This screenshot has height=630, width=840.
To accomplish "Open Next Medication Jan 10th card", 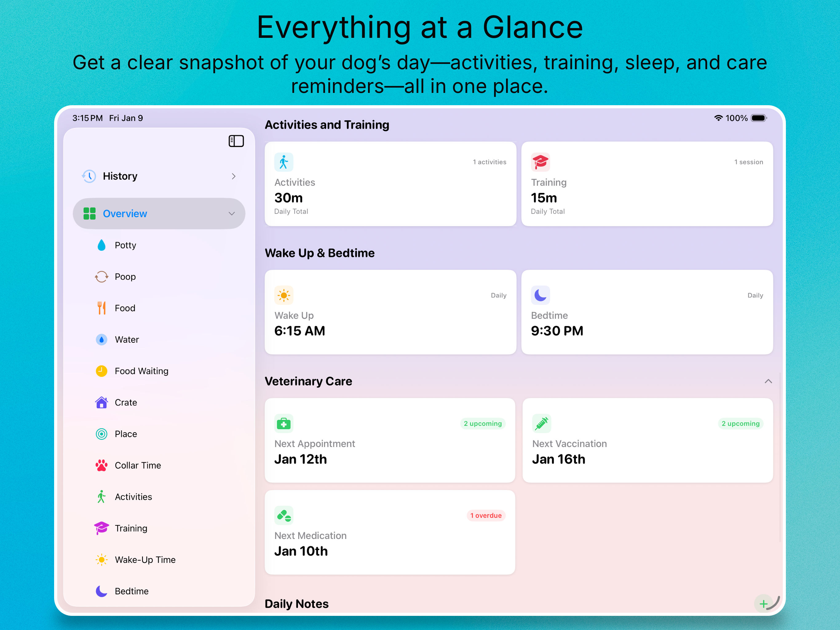I will pyautogui.click(x=390, y=532).
